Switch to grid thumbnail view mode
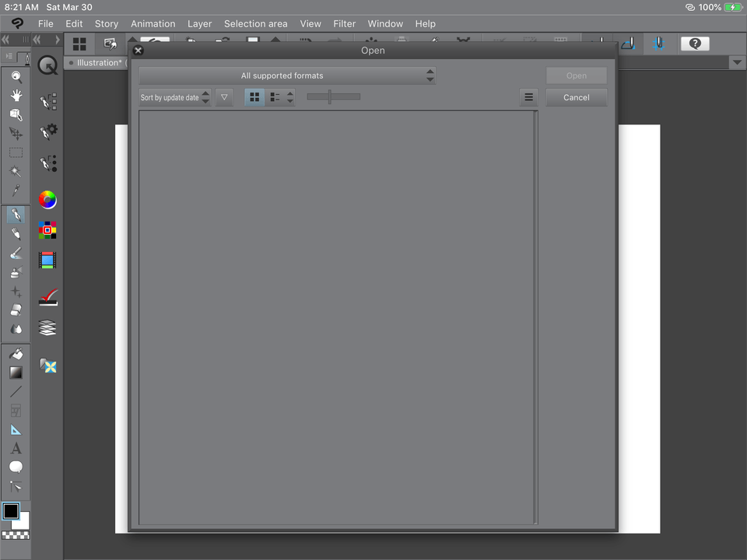The image size is (747, 560). (254, 96)
